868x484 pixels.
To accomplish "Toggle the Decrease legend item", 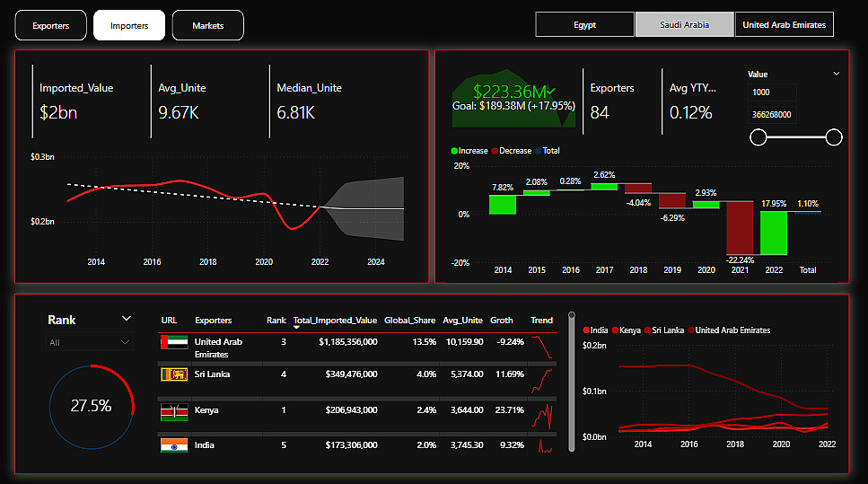I will (x=512, y=151).
